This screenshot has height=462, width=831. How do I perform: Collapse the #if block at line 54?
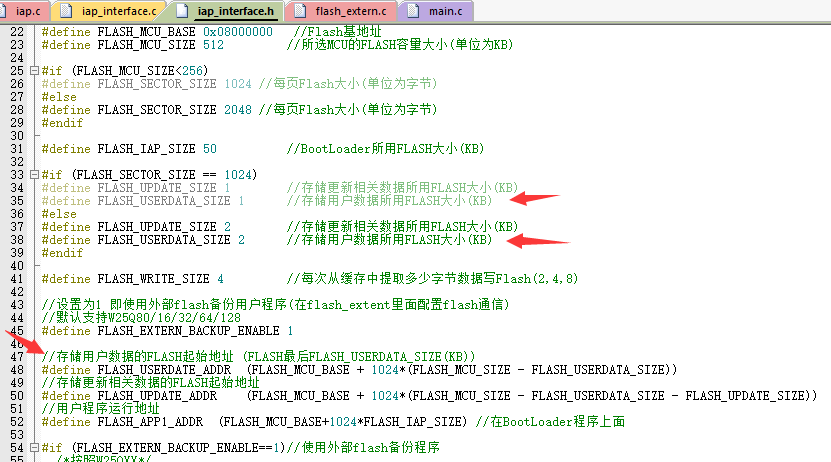[34, 448]
